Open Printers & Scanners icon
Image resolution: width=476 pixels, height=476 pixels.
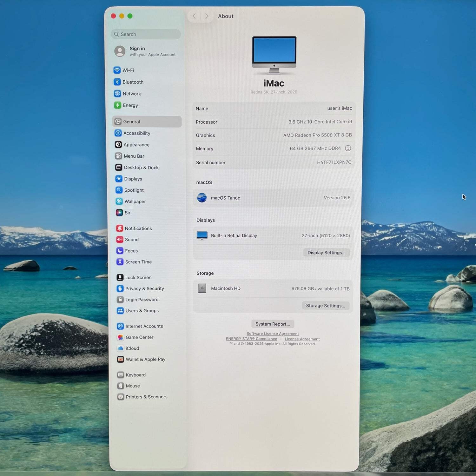(121, 397)
